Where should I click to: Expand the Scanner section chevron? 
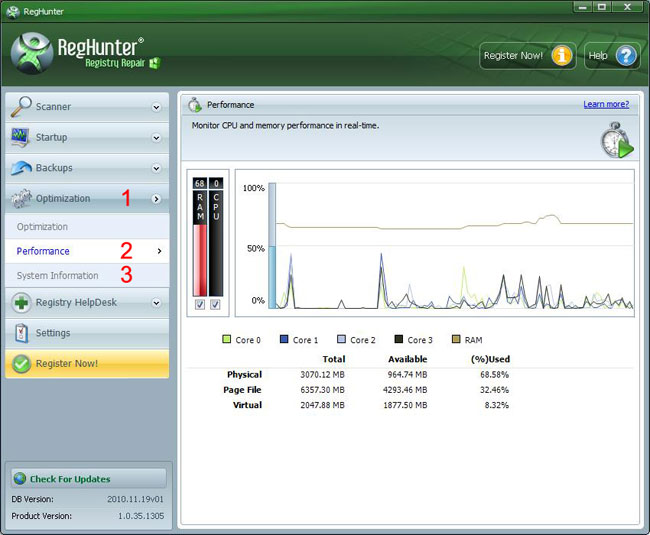point(156,107)
